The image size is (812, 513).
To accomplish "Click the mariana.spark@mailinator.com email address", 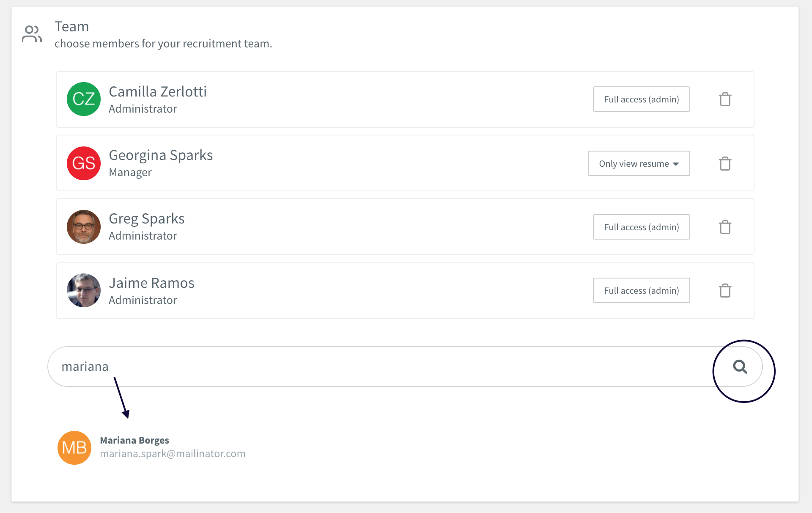I will (173, 454).
